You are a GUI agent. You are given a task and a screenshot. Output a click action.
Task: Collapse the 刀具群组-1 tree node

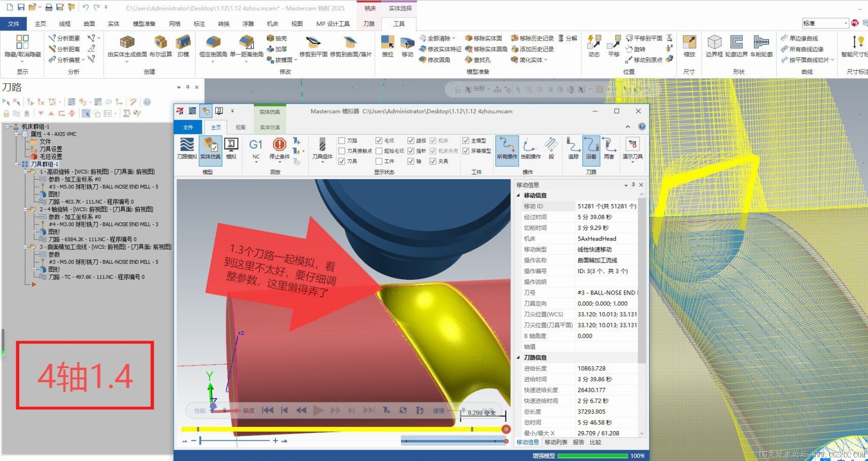pos(17,164)
